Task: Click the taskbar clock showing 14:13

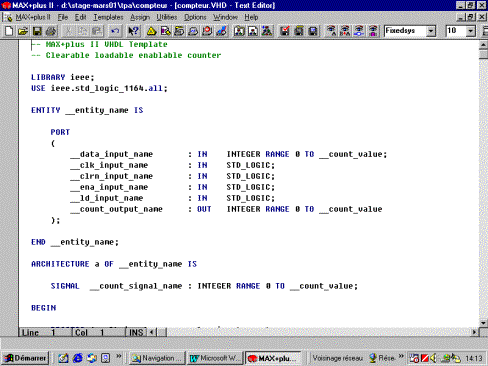Action: tap(474, 358)
